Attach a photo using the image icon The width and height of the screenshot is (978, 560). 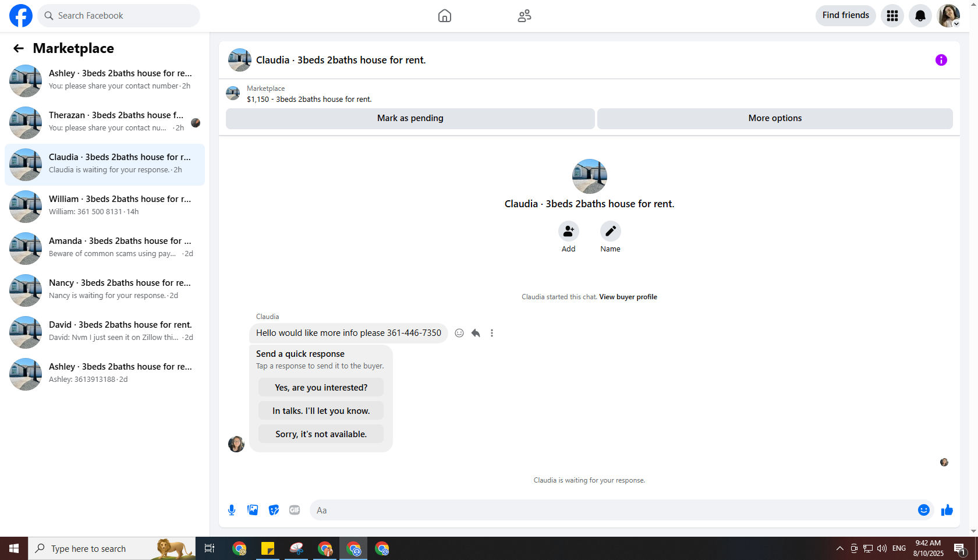[253, 510]
